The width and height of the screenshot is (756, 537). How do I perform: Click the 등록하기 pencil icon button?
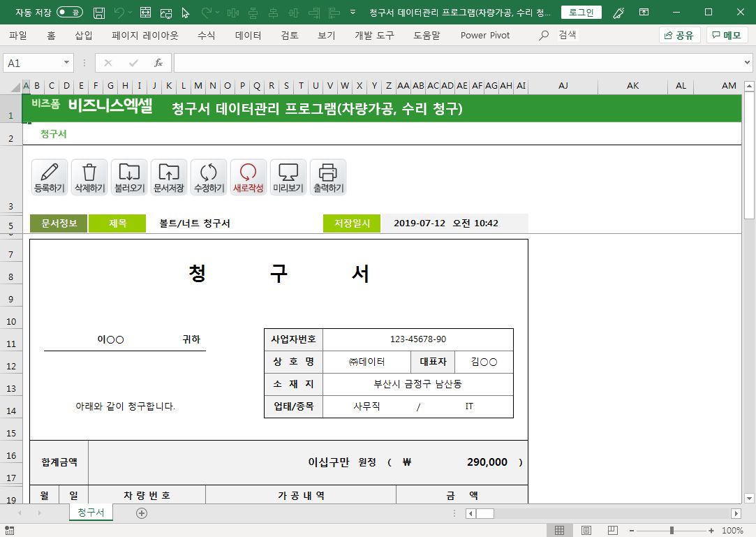(x=50, y=177)
